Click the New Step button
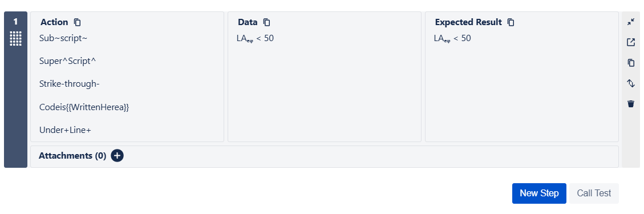The width and height of the screenshot is (644, 214). [539, 193]
